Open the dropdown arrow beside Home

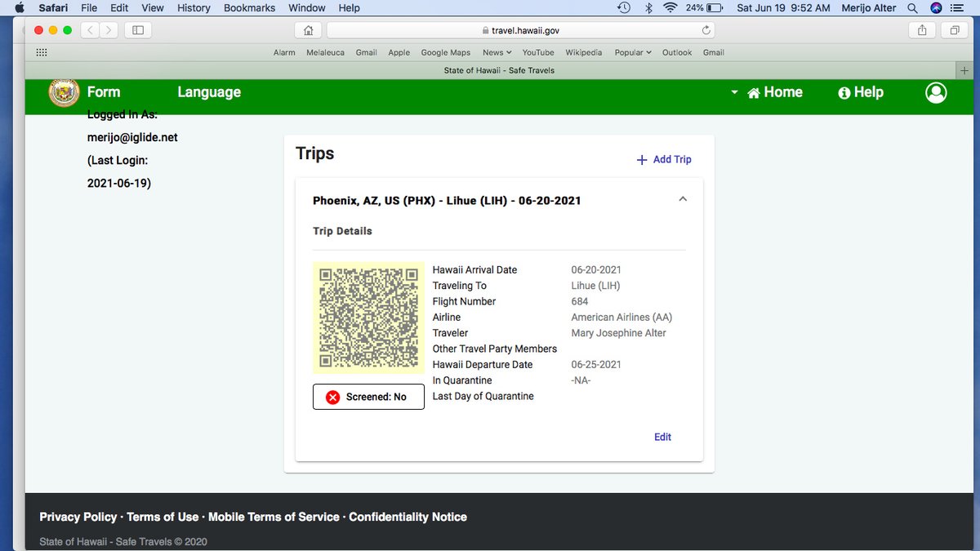(734, 92)
